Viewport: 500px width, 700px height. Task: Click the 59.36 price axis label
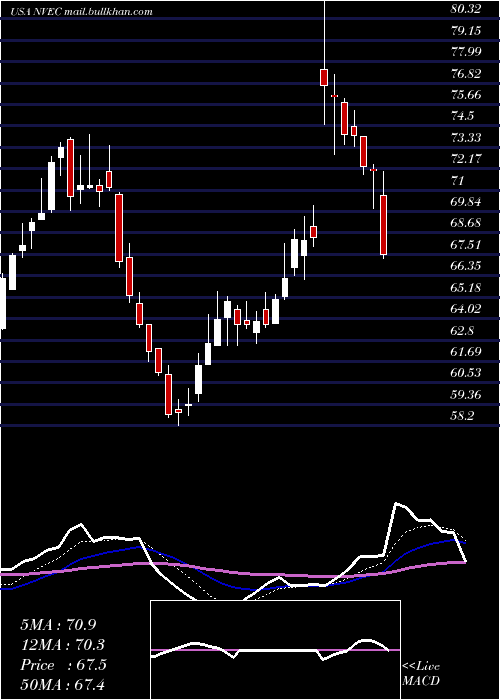pyautogui.click(x=466, y=395)
